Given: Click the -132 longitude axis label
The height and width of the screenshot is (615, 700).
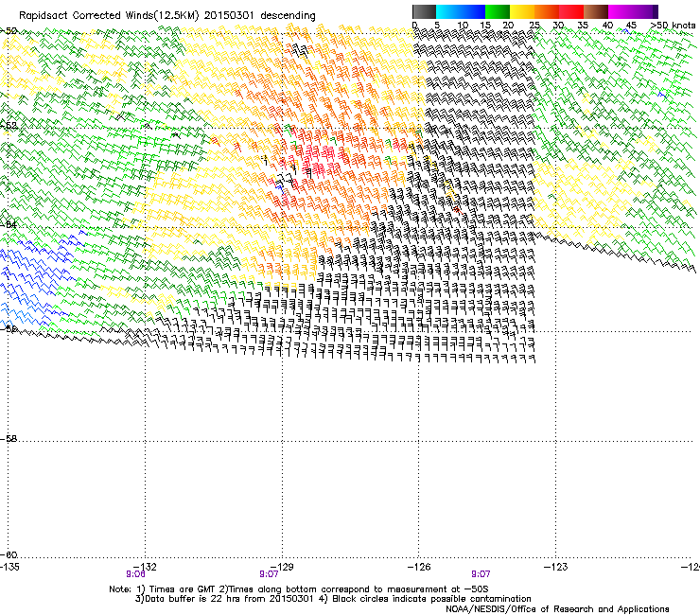Looking at the screenshot, I should [146, 567].
